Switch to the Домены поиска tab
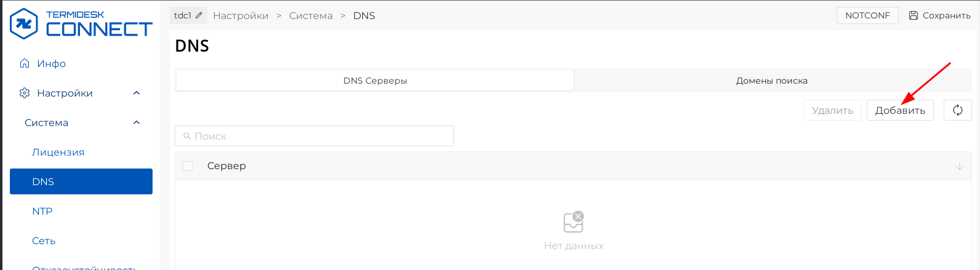 771,81
